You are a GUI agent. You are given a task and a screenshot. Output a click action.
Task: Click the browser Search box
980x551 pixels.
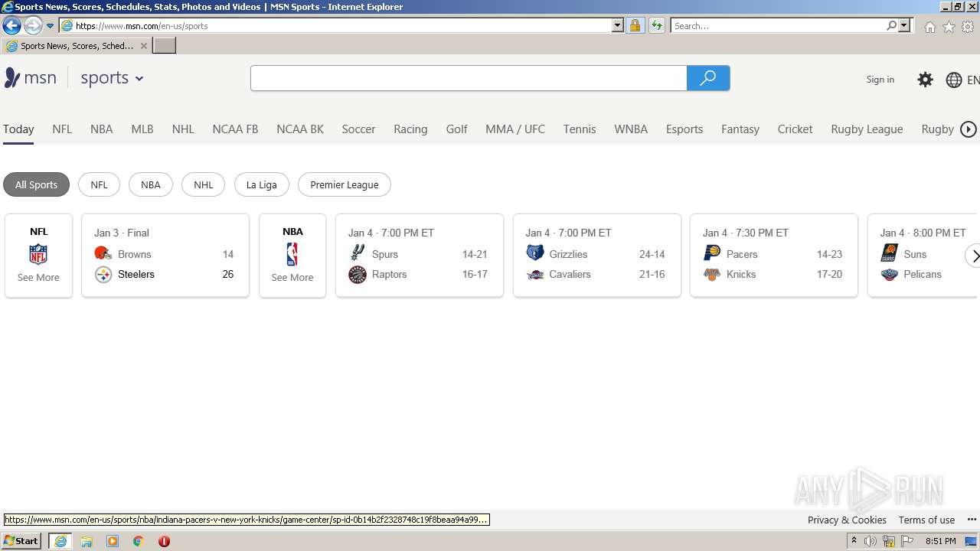click(778, 25)
